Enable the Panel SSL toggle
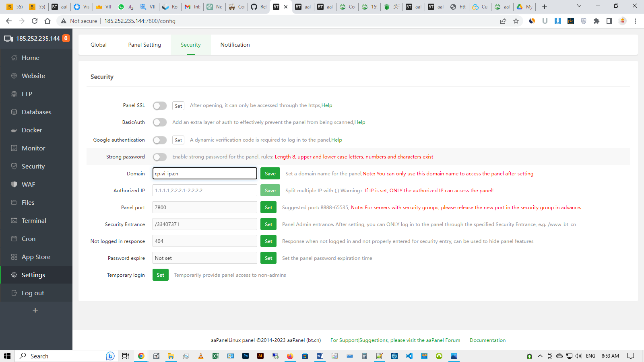 (160, 106)
